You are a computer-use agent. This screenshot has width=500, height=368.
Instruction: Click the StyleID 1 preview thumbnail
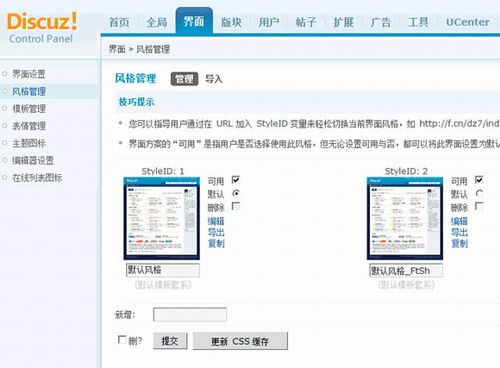[x=162, y=218]
